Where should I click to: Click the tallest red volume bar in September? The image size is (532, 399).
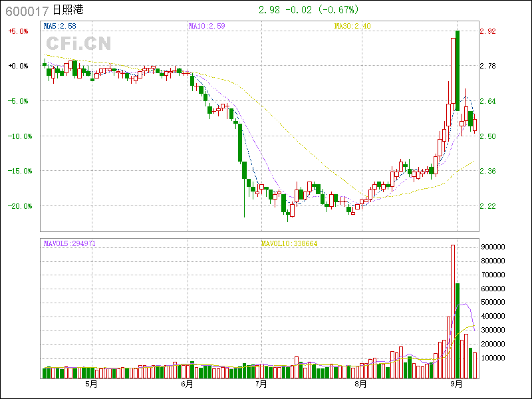453,311
